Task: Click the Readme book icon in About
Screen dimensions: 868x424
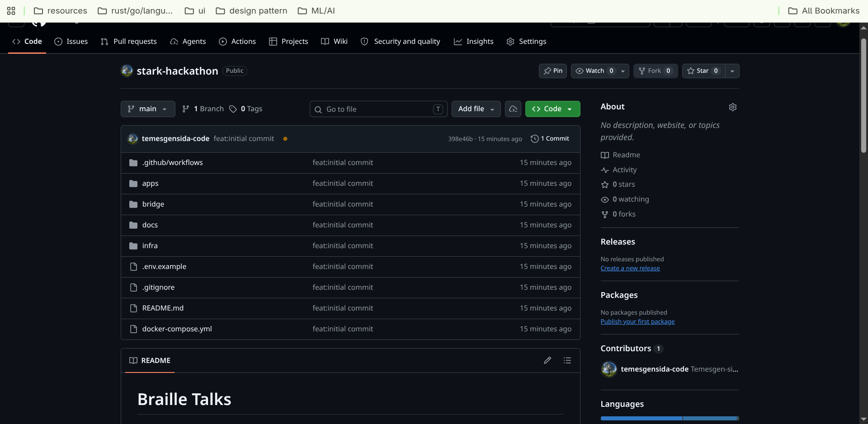Action: 605,155
